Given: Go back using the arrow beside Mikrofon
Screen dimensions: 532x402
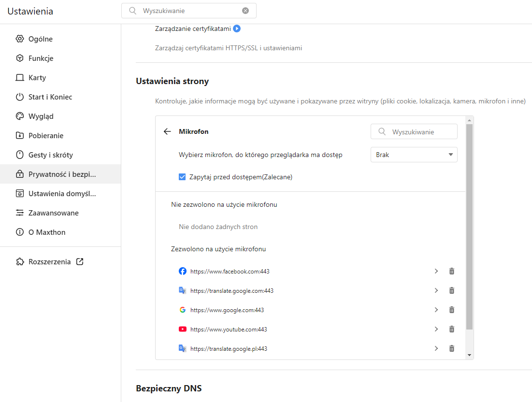Looking at the screenshot, I should [167, 131].
